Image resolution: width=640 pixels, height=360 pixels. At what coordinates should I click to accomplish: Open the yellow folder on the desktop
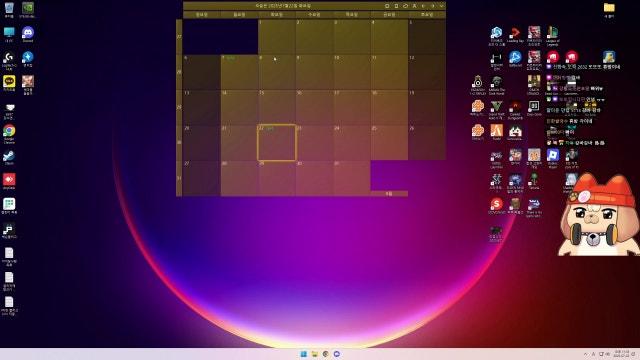click(609, 10)
